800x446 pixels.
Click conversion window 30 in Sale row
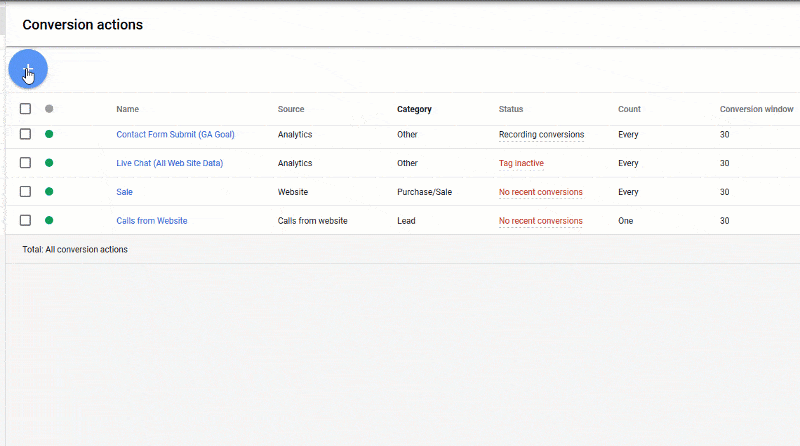(x=724, y=192)
